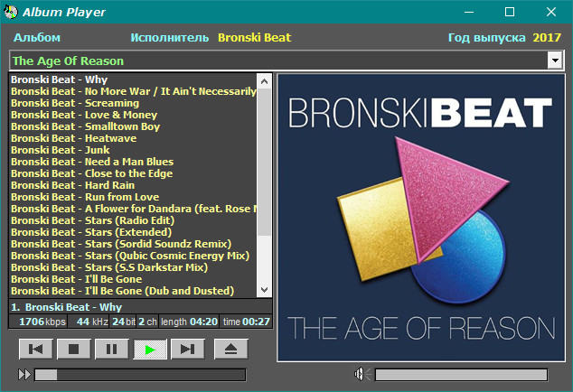Click the 'length 04:20' readout
The height and width of the screenshot is (392, 573).
tap(189, 322)
